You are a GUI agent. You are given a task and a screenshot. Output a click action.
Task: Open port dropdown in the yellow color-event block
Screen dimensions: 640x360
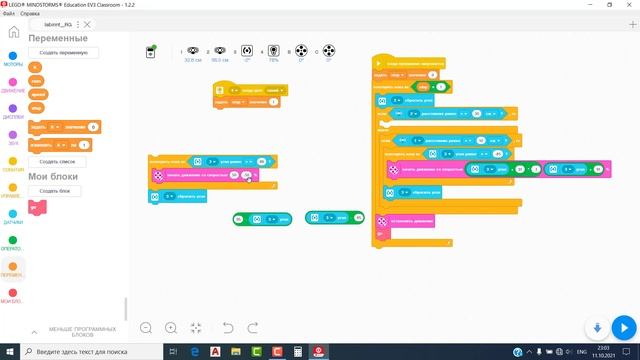[234, 90]
